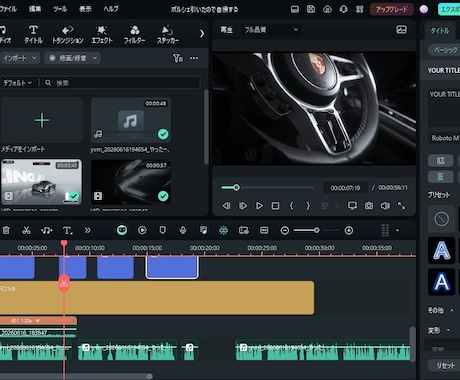Select the no-preset (none) swatch
Screen dimensions: 460x380
[441, 219]
